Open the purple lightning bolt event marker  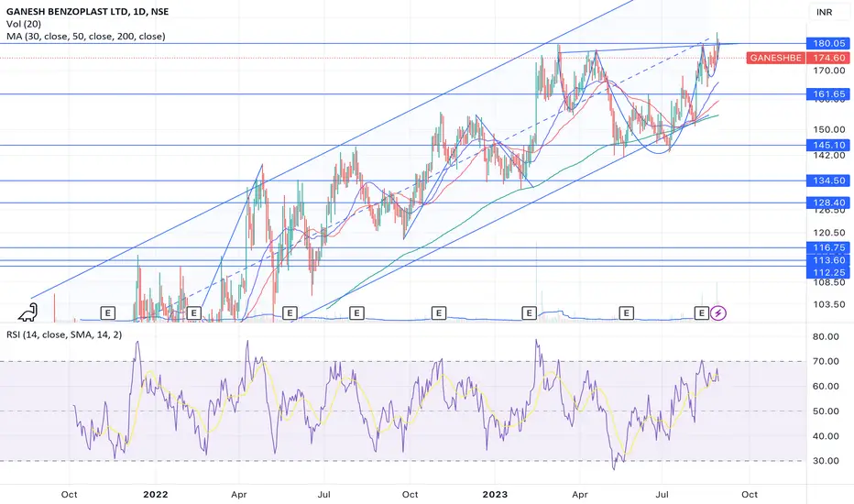point(718,312)
